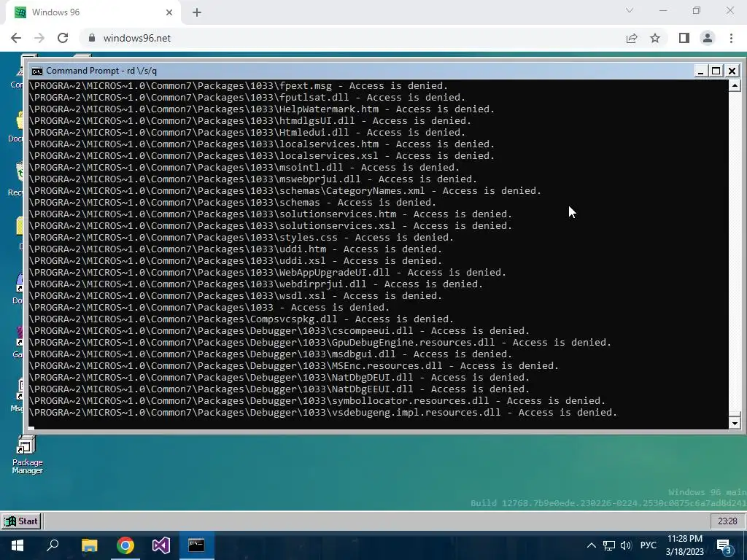This screenshot has width=747, height=560.
Task: Click the WebAppUpgradeUI.dll output line
Action: (268, 273)
